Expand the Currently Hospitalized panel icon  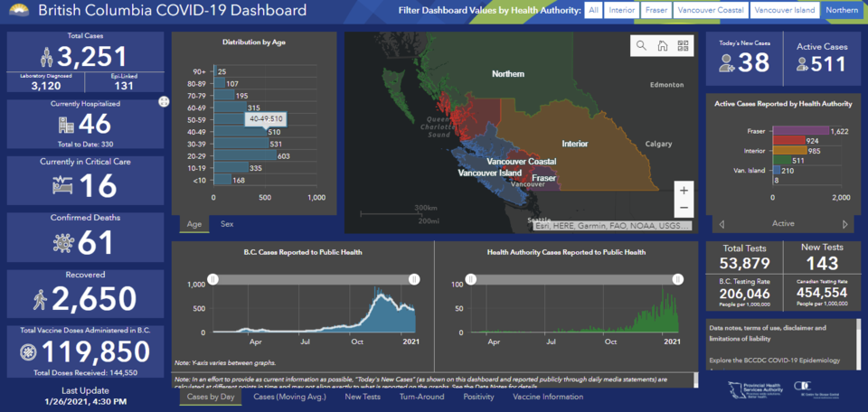tap(164, 101)
